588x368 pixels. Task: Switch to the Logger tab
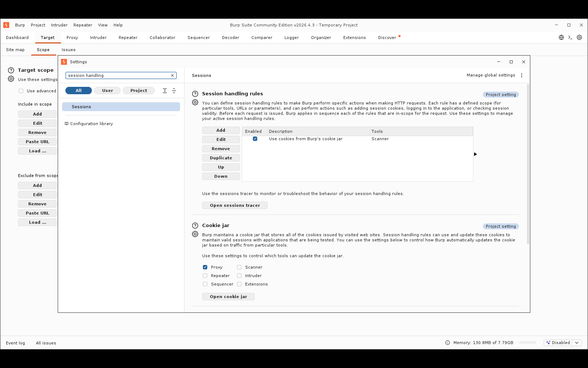[x=291, y=38]
